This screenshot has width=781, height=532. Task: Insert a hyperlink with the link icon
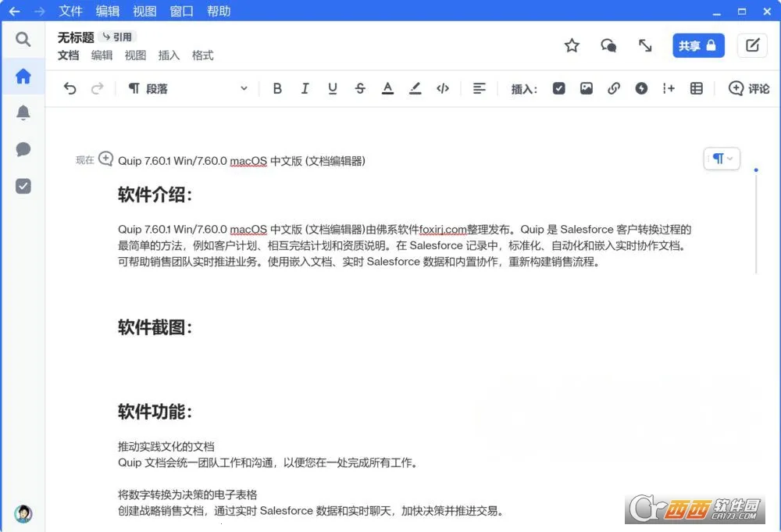(x=614, y=88)
